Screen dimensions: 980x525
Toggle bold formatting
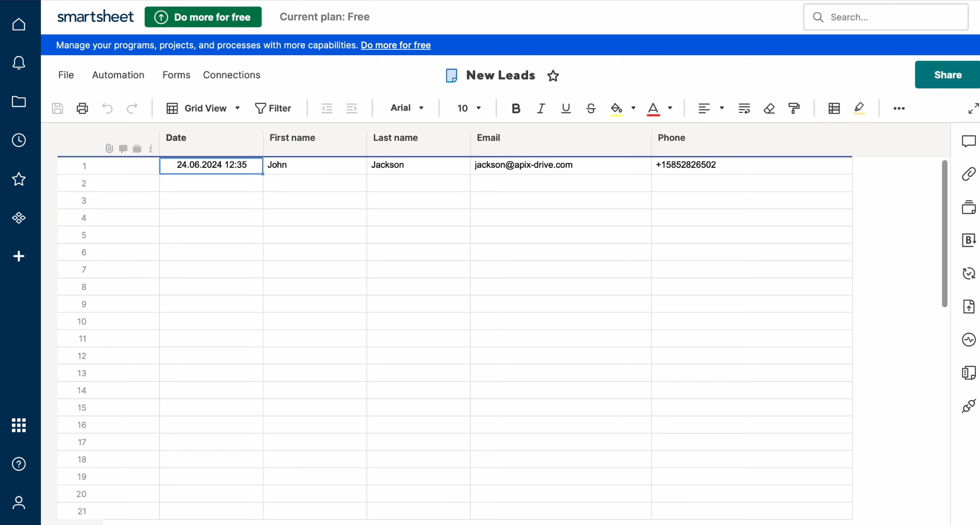(516, 108)
